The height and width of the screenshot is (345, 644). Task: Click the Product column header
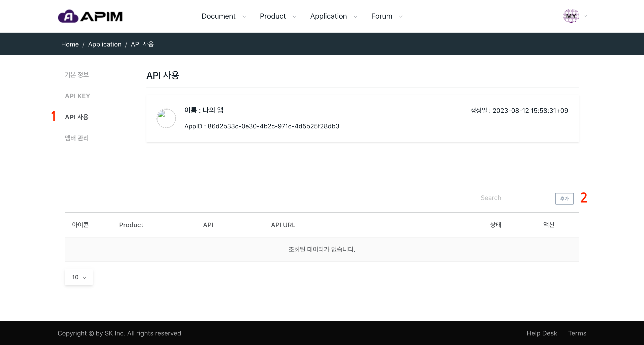(x=131, y=225)
